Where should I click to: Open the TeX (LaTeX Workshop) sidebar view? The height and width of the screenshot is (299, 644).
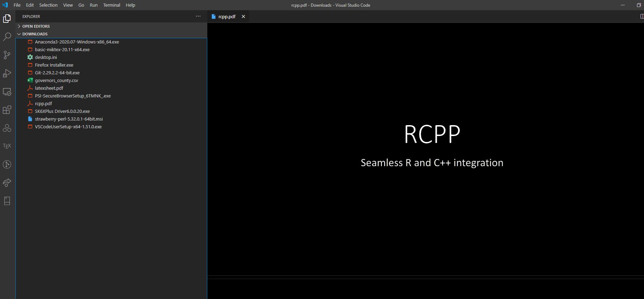7,146
